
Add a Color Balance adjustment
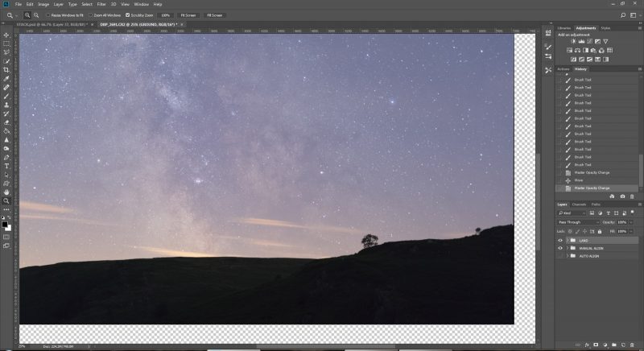tap(577, 51)
